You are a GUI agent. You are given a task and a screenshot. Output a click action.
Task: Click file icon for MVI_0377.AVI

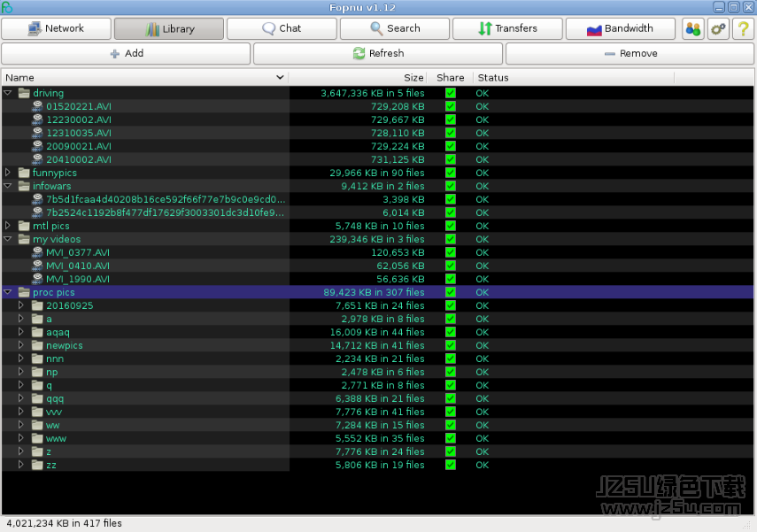[x=37, y=252]
